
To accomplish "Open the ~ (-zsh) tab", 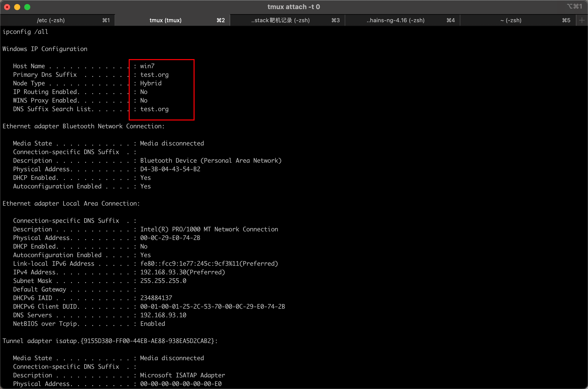I will pos(518,20).
